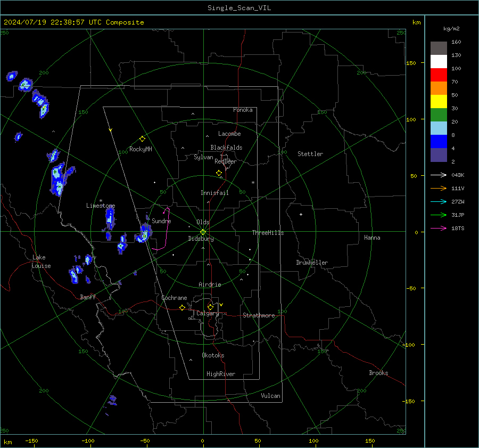Click the Banff town label
The height and width of the screenshot is (448, 479).
pyautogui.click(x=88, y=297)
